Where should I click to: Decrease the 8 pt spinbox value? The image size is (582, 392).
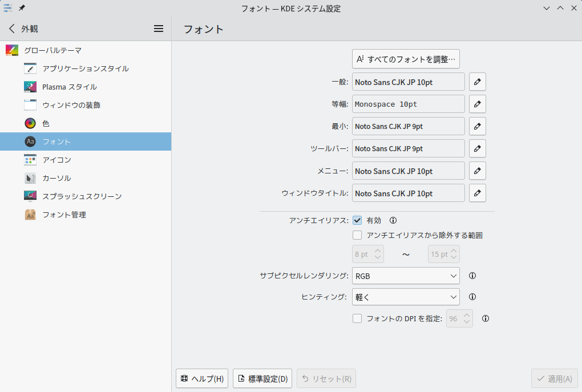click(x=378, y=257)
